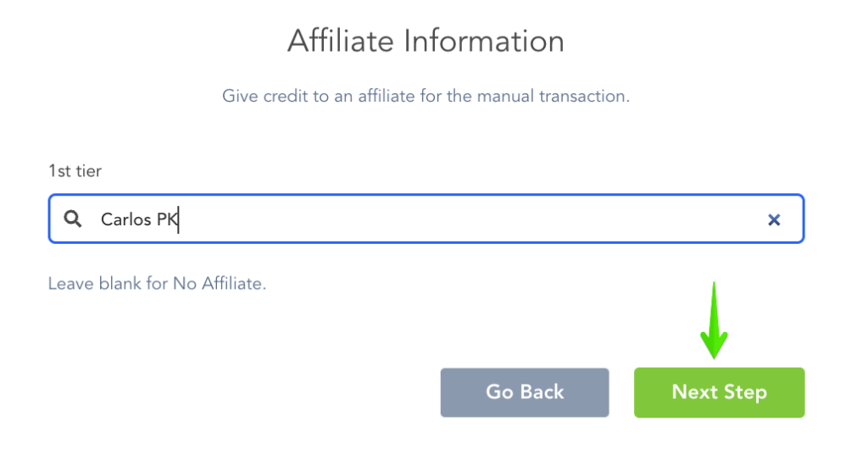Click the "Carlos PK" text in the field
The width and height of the screenshot is (868, 449).
coord(138,219)
